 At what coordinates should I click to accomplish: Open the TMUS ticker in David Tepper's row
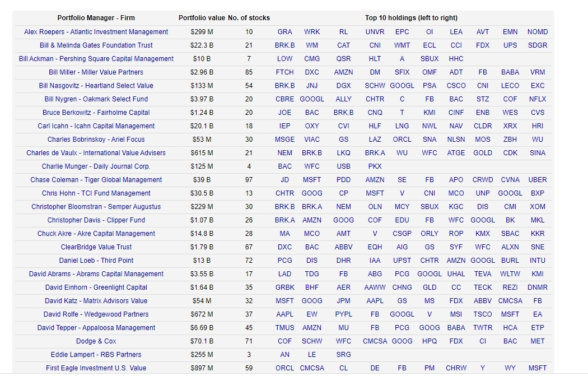(x=284, y=328)
